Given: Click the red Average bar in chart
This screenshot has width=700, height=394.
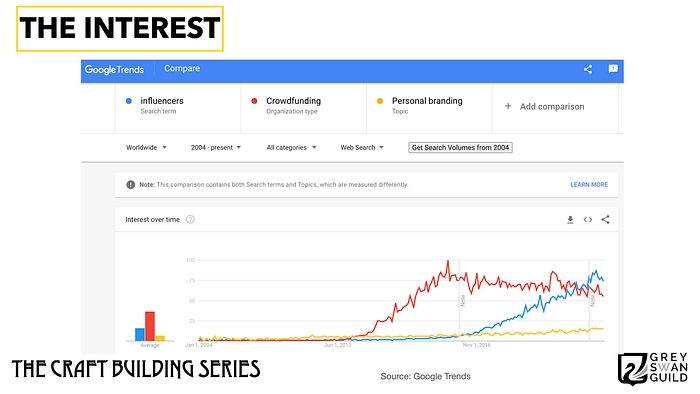Looking at the screenshot, I should (150, 326).
